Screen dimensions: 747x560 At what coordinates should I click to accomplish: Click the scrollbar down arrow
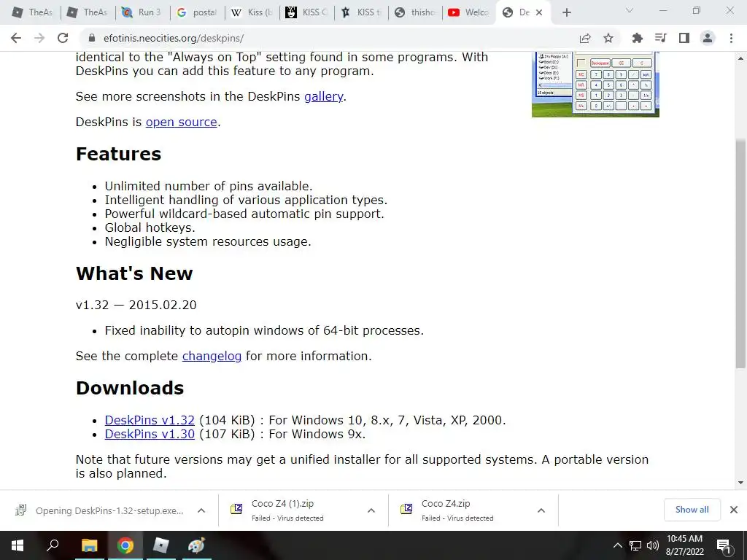[x=740, y=483]
